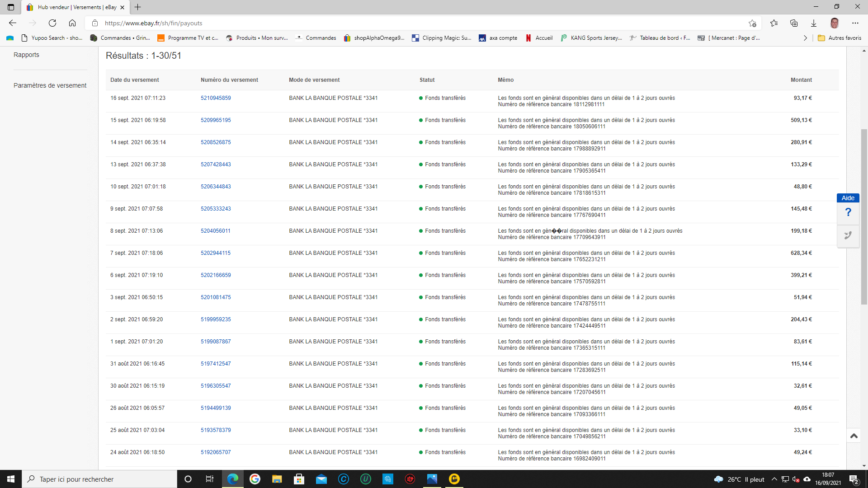
Task: Open the browser downloads icon
Action: pos(814,23)
